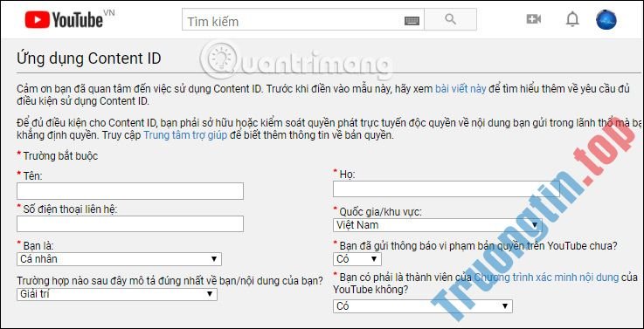Image resolution: width=644 pixels, height=329 pixels.
Task: Open the copyright notice Có dropdown
Action: click(x=357, y=259)
